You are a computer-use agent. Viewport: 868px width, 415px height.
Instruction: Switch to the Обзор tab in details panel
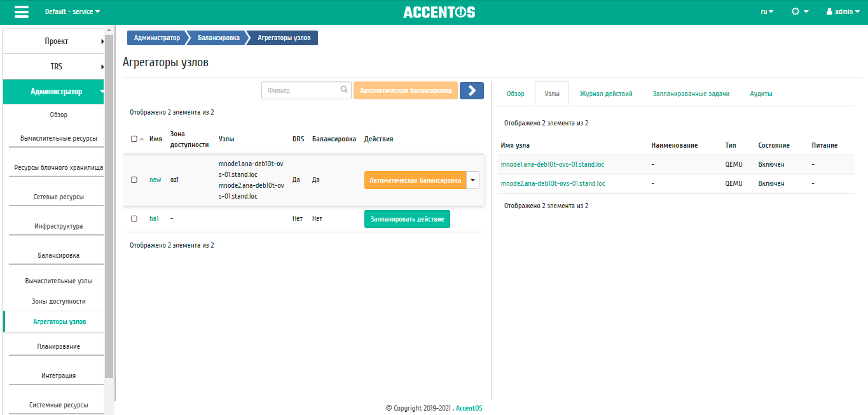pyautogui.click(x=516, y=94)
